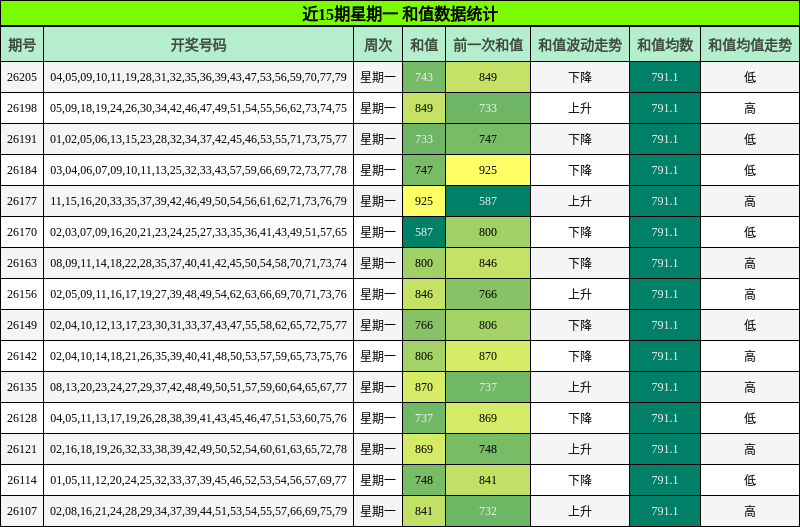The height and width of the screenshot is (527, 800).
Task: Click the 高 mean trend cell in row 26107
Action: 750,511
